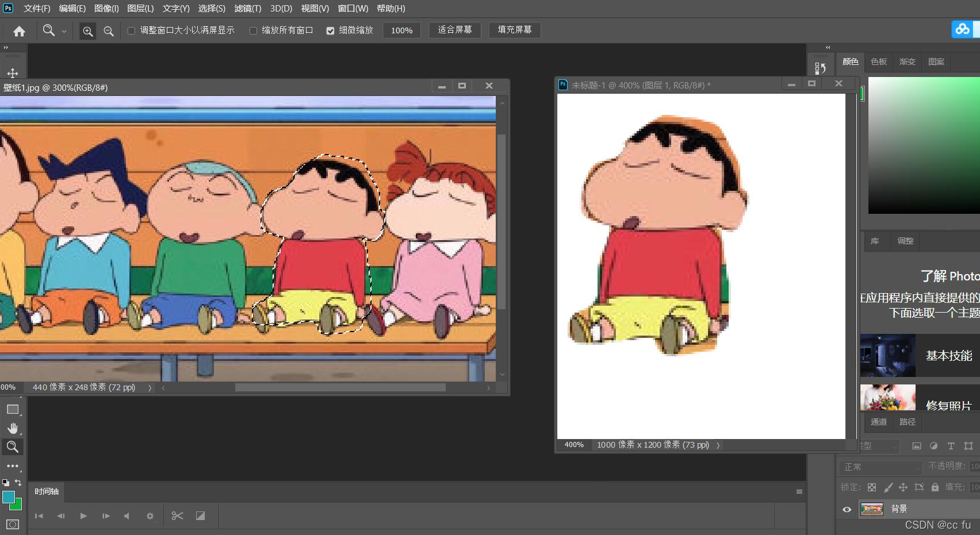Choose a timeline transition icon
980x535 pixels.
200,515
